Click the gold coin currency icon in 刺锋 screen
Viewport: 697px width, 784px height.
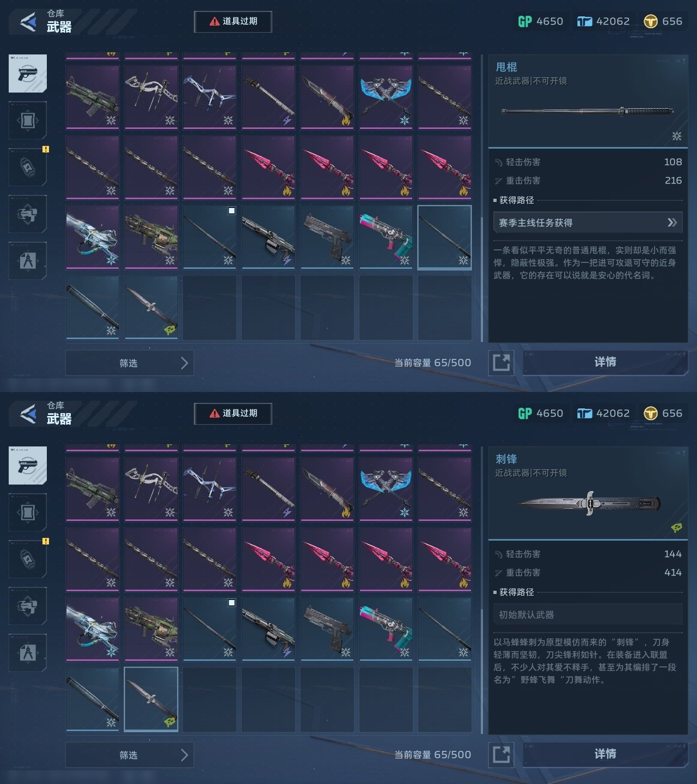(x=651, y=413)
